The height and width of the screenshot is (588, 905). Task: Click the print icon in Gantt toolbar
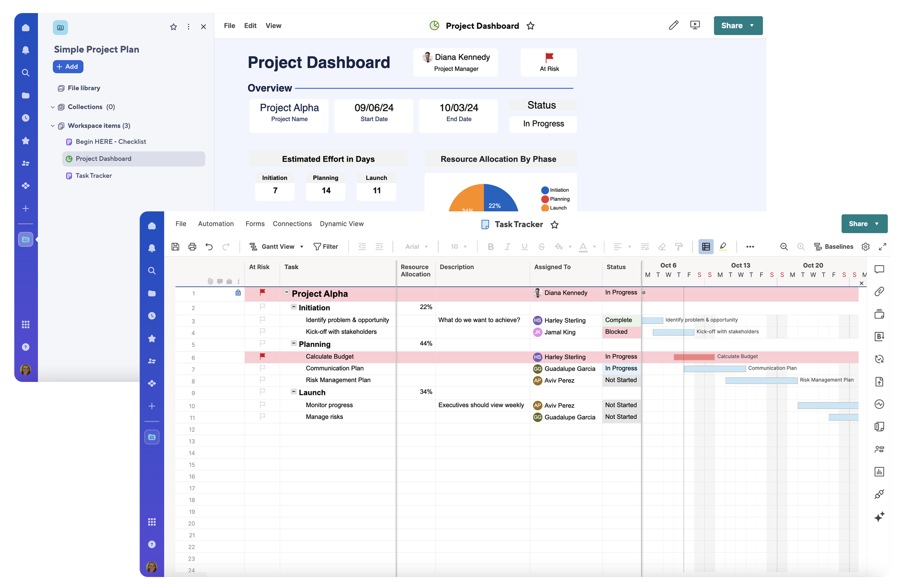(x=192, y=246)
